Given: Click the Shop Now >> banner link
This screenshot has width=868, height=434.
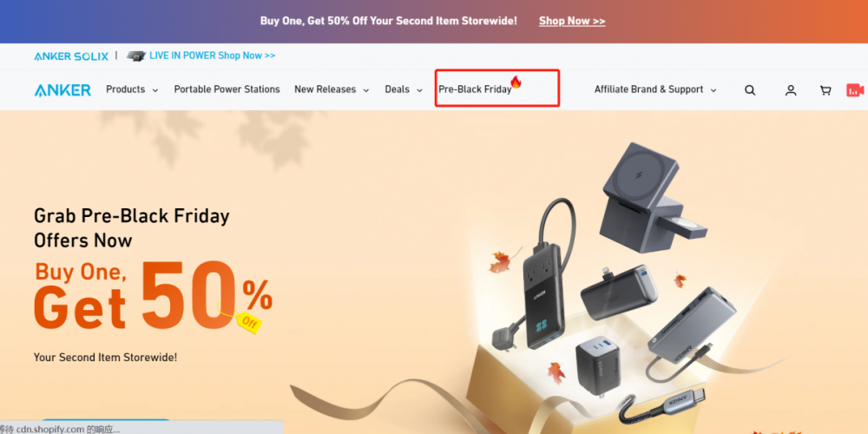Looking at the screenshot, I should (572, 21).
